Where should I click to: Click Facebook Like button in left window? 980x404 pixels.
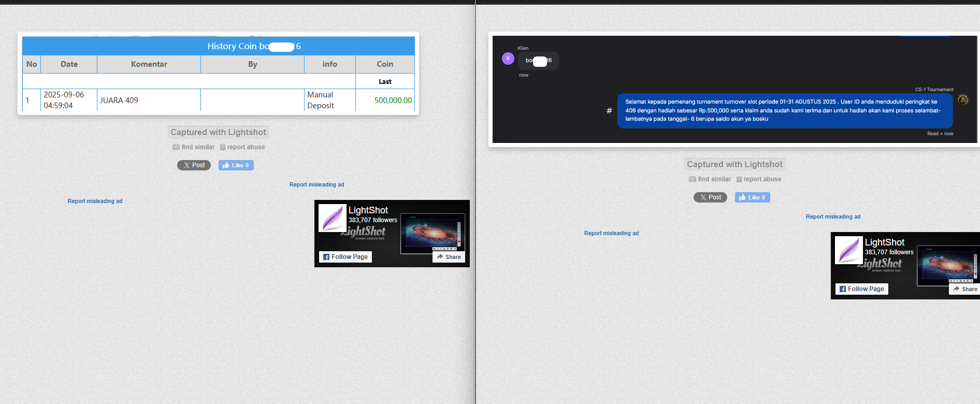[236, 165]
